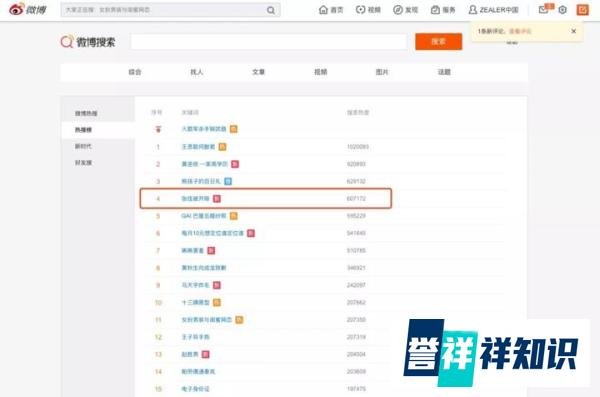Open rank 14 hot search topic link

pyautogui.click(x=198, y=372)
